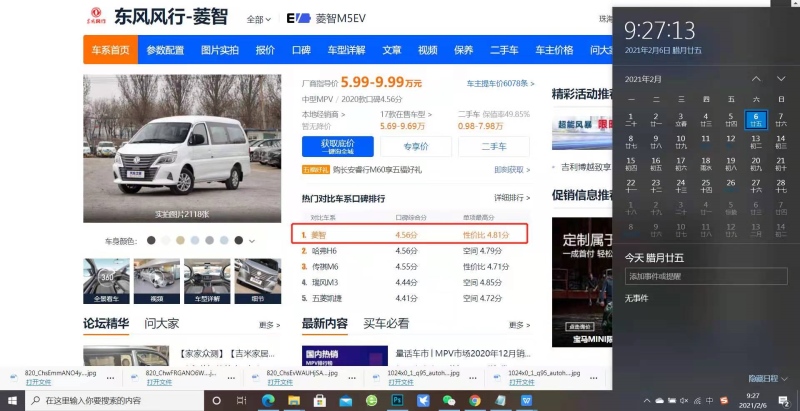
Task: Select the medium gray body color swatch
Action: (210, 240)
